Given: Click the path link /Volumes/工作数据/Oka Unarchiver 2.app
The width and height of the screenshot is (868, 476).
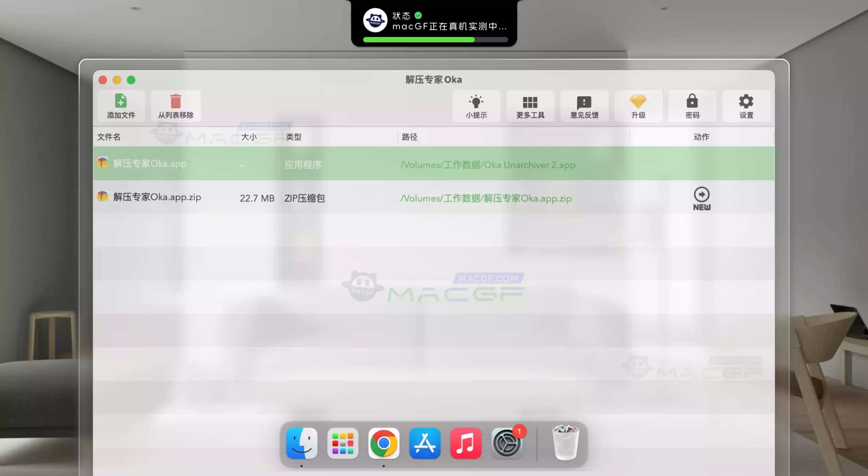Looking at the screenshot, I should click(x=488, y=165).
